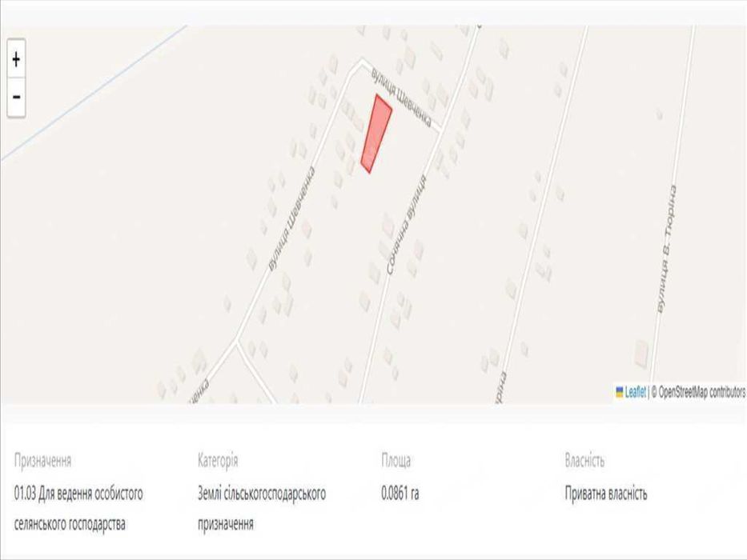The image size is (747, 560).
Task: Select the 0.0861 га area value
Action: (400, 494)
